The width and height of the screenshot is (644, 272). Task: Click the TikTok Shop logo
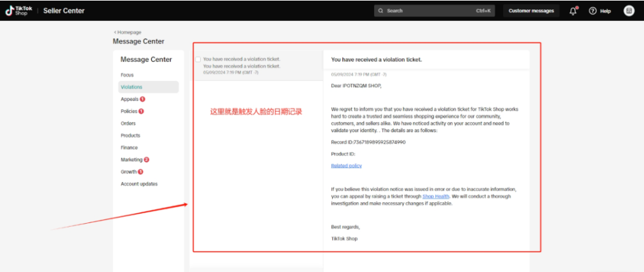pos(19,10)
